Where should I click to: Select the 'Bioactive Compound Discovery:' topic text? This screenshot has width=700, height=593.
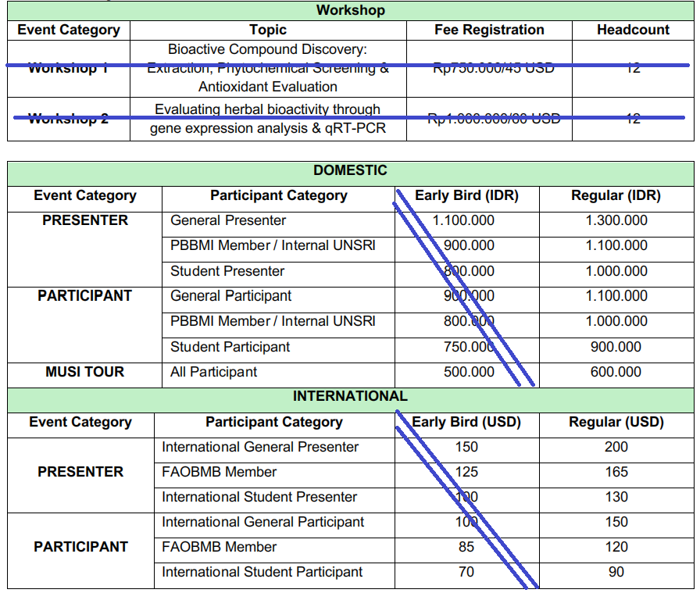[267, 49]
